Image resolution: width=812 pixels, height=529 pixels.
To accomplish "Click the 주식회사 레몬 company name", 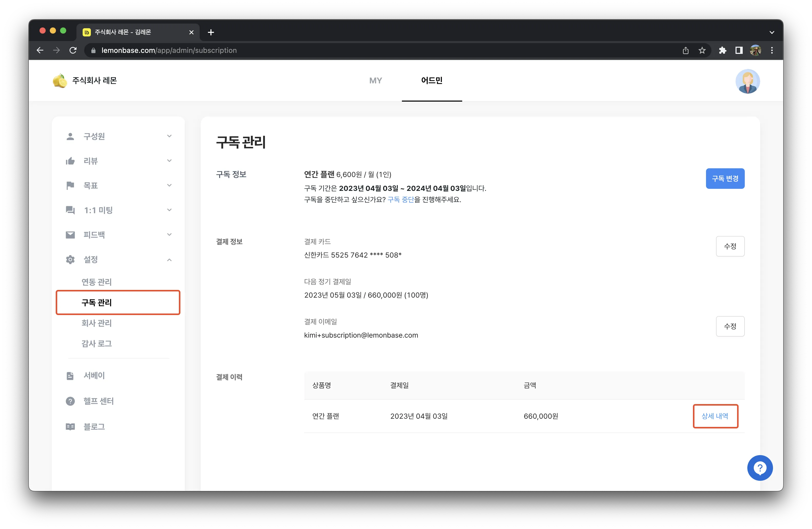I will [x=94, y=81].
